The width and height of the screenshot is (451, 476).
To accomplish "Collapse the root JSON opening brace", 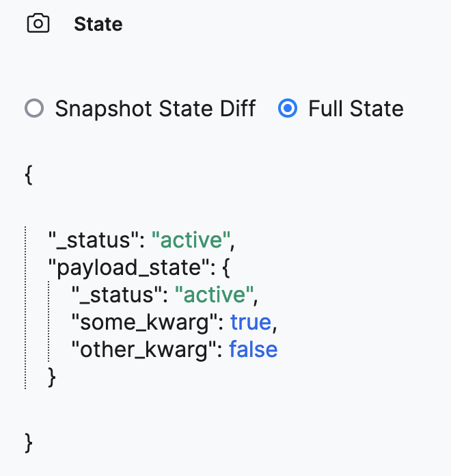I will tap(29, 175).
